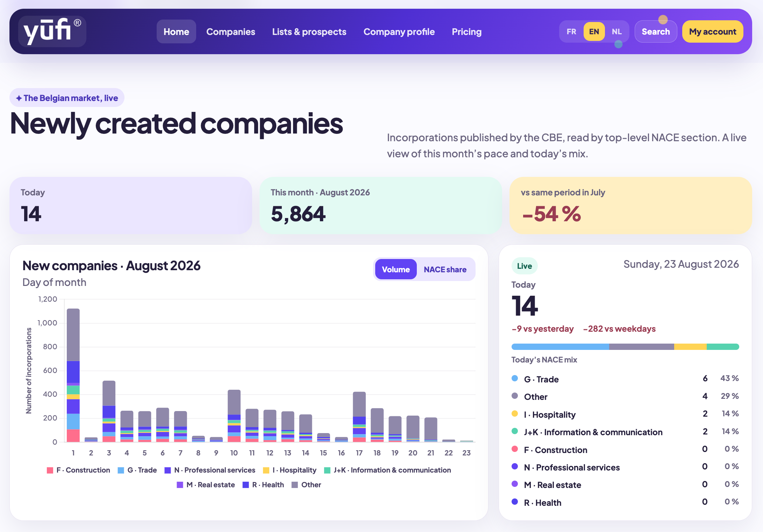Click the −54 % comparison card
The height and width of the screenshot is (532, 763).
click(631, 206)
